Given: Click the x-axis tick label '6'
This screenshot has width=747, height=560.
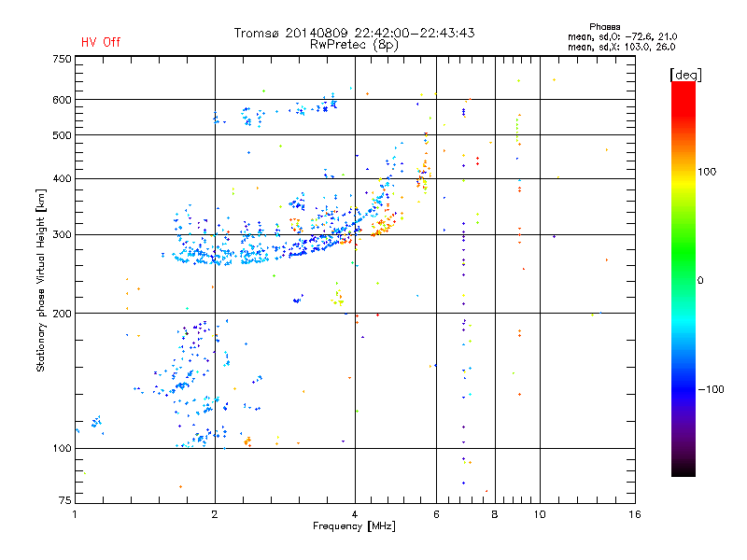Looking at the screenshot, I should coord(436,514).
